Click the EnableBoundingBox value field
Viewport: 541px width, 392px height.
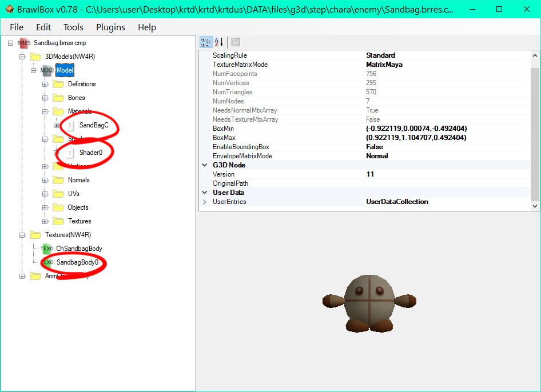(446, 147)
